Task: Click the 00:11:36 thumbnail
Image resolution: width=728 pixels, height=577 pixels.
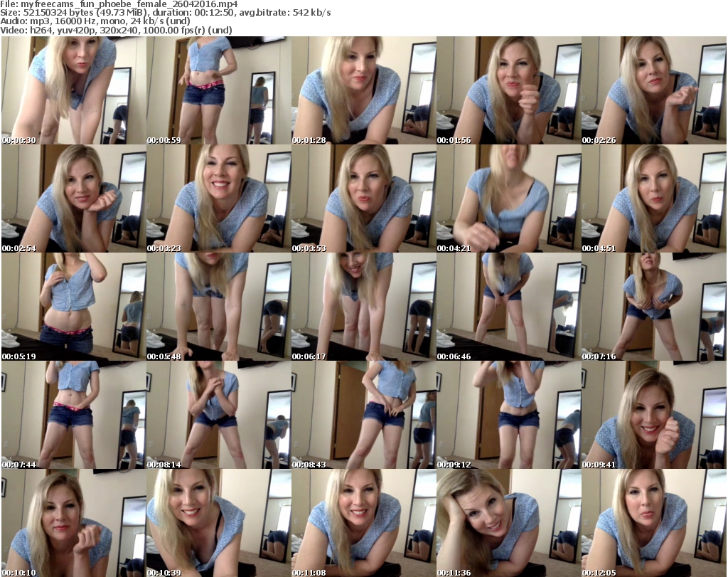Action: coord(509,523)
